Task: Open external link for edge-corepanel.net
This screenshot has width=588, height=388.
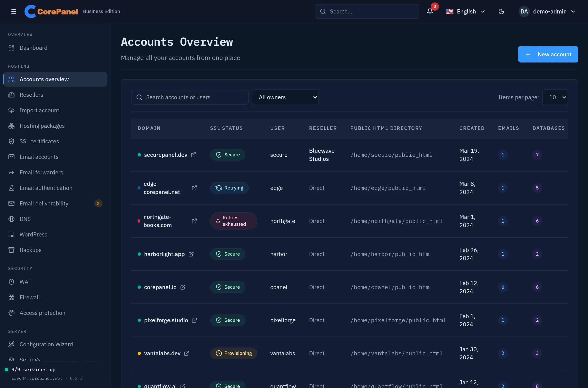Action: 194,188
